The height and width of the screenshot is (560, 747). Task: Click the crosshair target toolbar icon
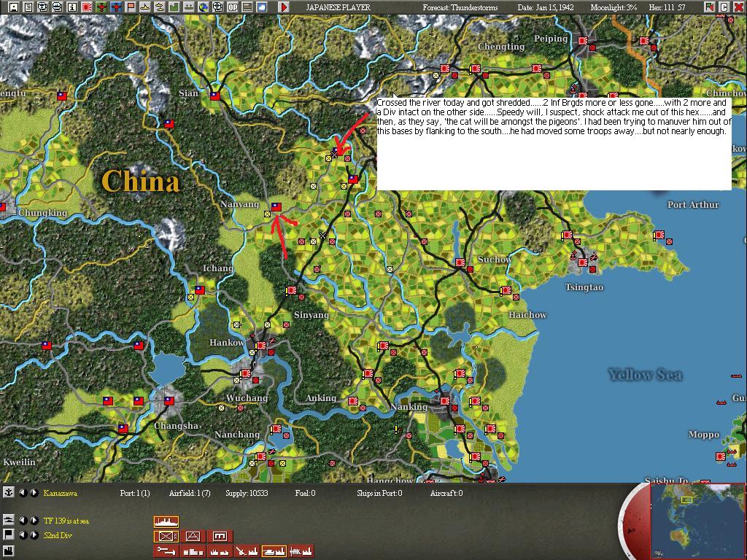[217, 7]
